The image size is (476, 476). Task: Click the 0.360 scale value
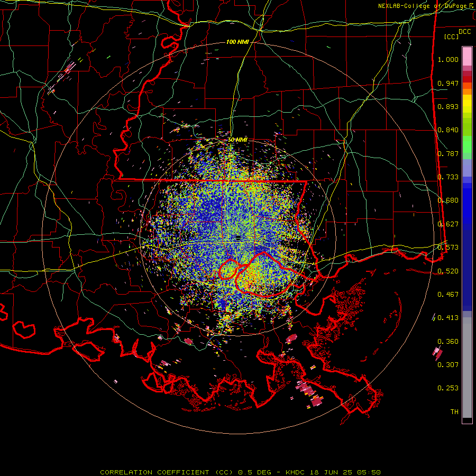448,342
